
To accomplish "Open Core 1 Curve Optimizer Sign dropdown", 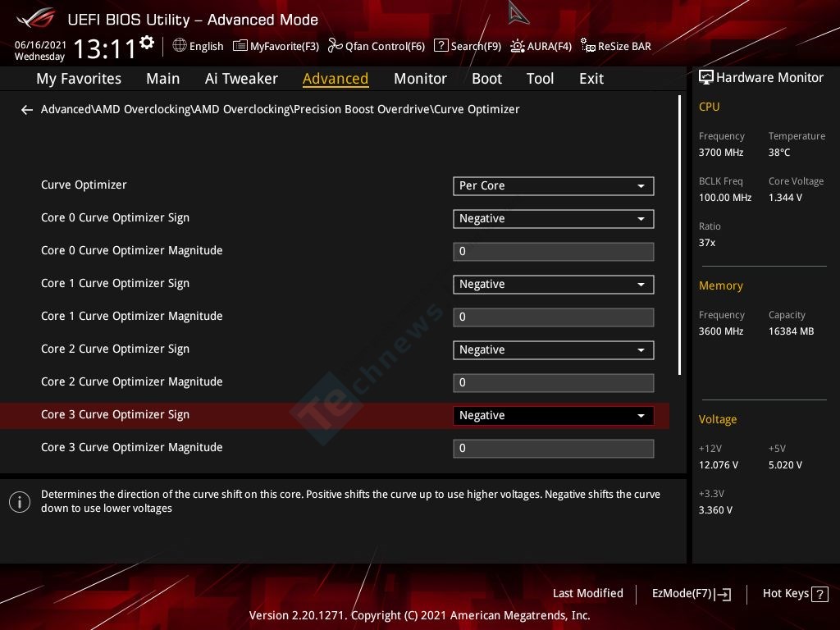I will pyautogui.click(x=554, y=285).
